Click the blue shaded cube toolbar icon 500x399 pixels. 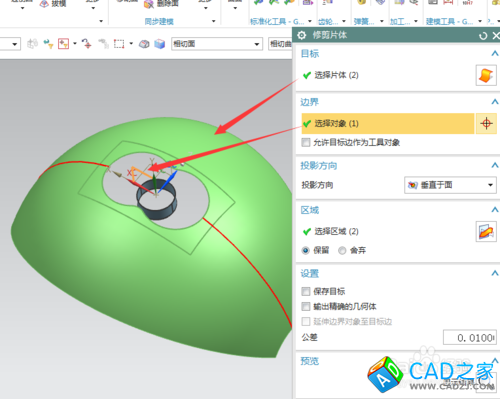tap(160, 44)
